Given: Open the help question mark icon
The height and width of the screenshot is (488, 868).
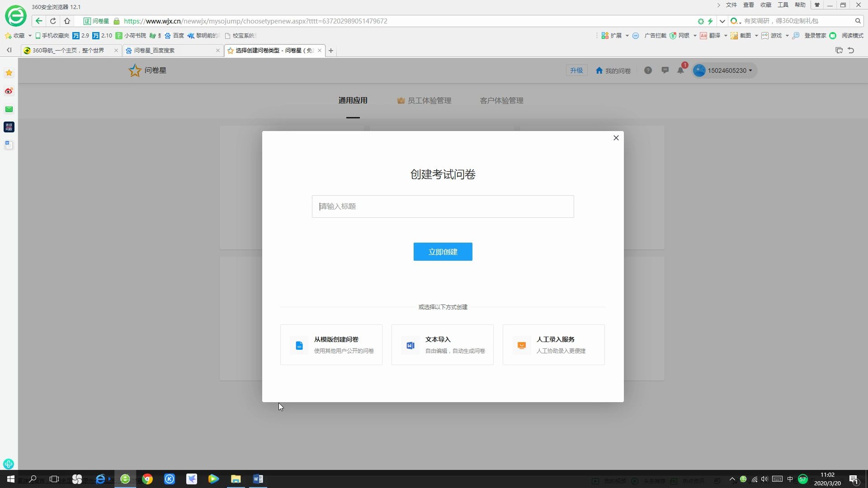Looking at the screenshot, I should click(648, 70).
